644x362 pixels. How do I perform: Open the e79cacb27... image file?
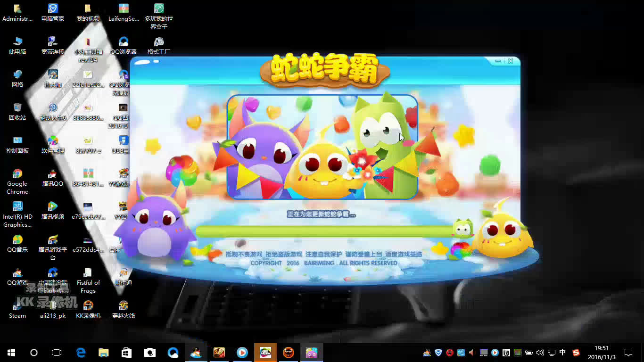[88, 211]
